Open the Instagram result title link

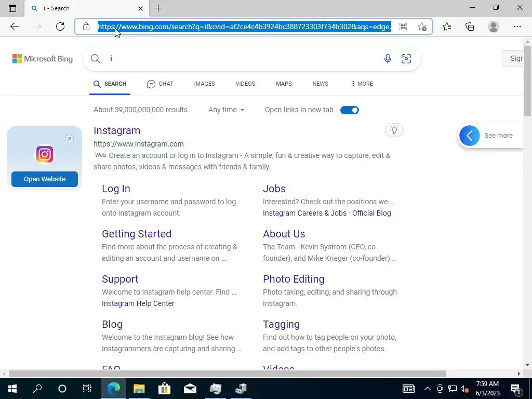[x=117, y=130]
